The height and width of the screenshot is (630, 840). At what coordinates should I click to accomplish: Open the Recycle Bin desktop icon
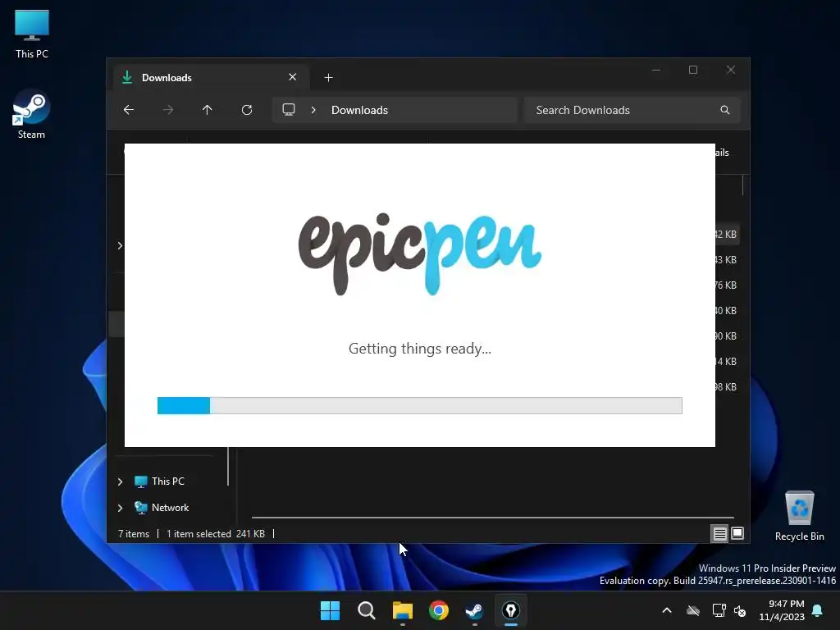799,517
